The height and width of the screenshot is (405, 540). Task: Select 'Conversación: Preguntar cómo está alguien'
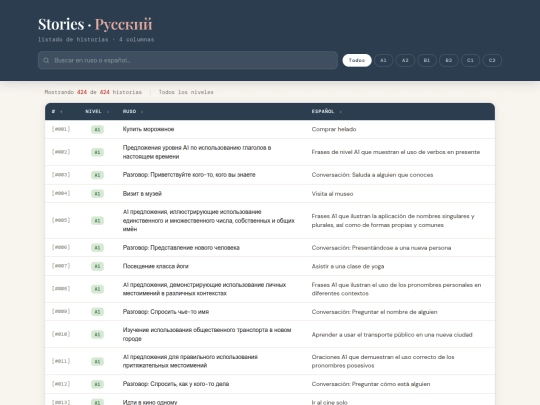(x=371, y=384)
